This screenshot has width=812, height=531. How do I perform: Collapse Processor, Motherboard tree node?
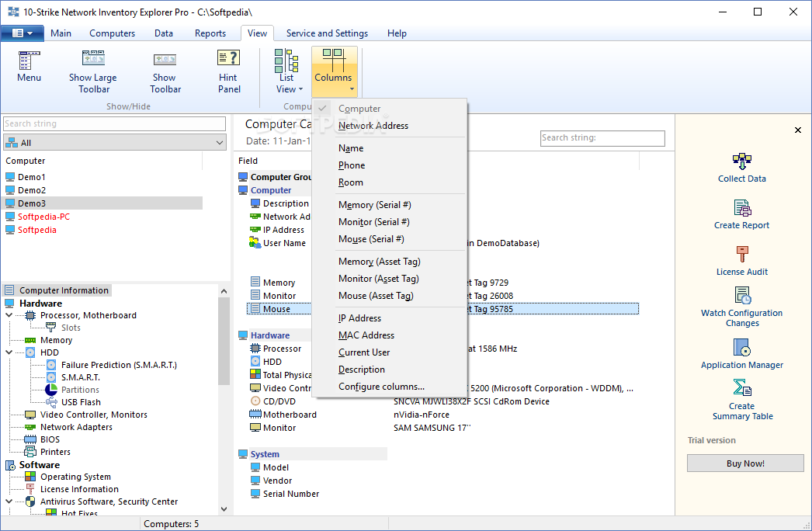9,315
